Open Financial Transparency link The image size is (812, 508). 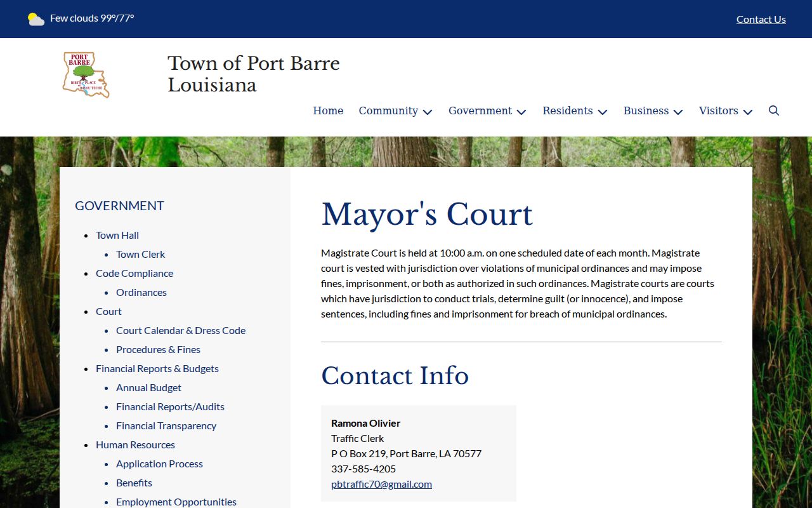166,425
